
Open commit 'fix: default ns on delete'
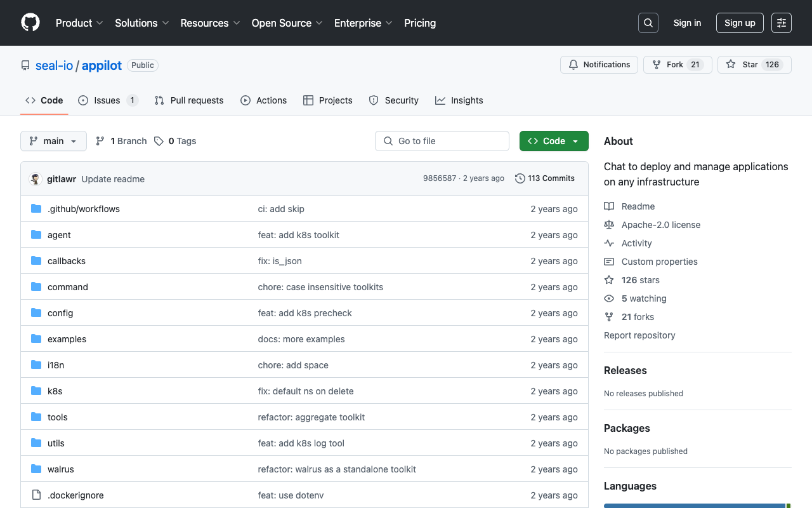[x=306, y=391]
